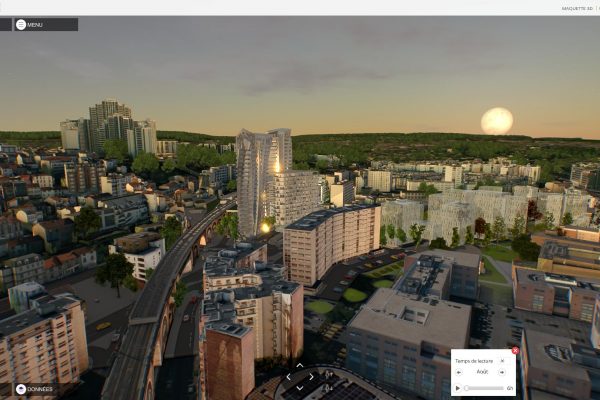Click the lower tilt/zoom navigation icon
Screen dimensions: 600x400
[x=329, y=389]
